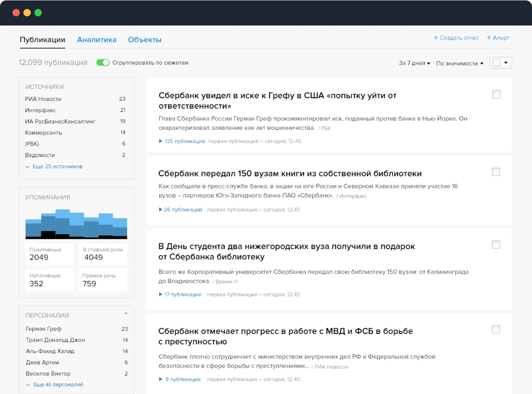532x394 pixels.
Task: Click the Алерт link
Action: point(498,38)
